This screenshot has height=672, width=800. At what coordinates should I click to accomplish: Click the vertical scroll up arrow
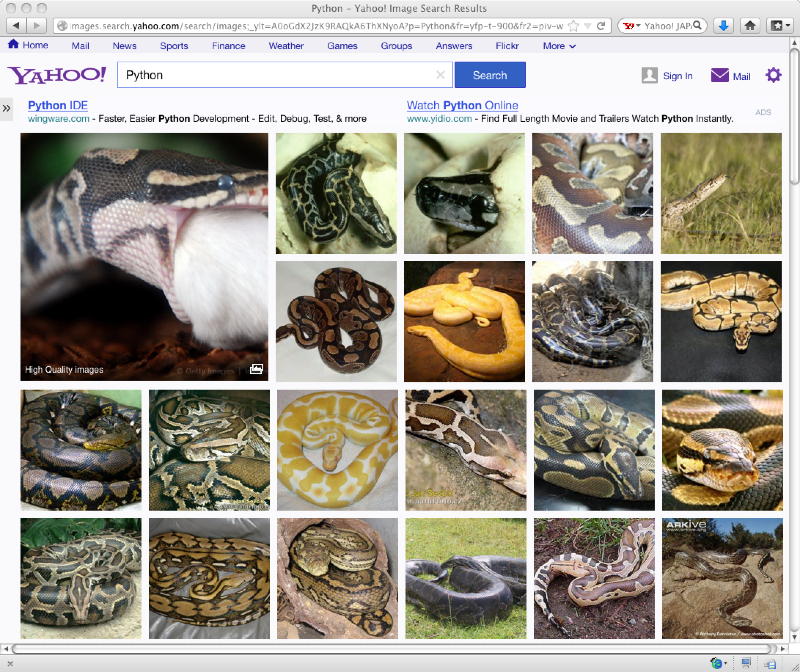[794, 42]
